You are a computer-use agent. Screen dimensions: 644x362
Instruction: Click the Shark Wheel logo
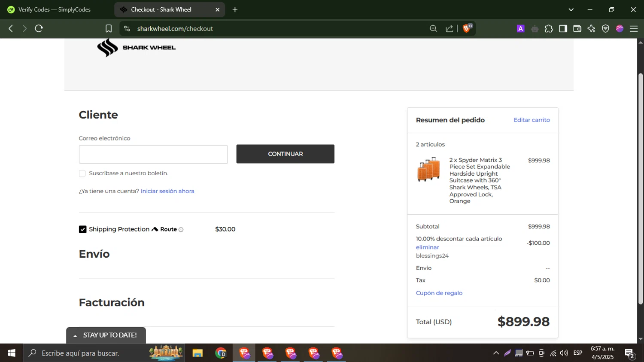[136, 48]
